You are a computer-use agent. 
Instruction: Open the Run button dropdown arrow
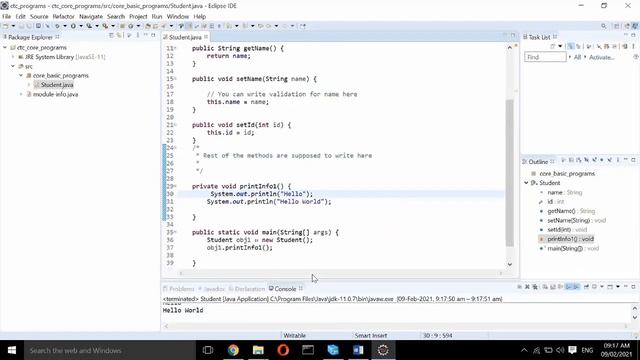click(x=80, y=26)
